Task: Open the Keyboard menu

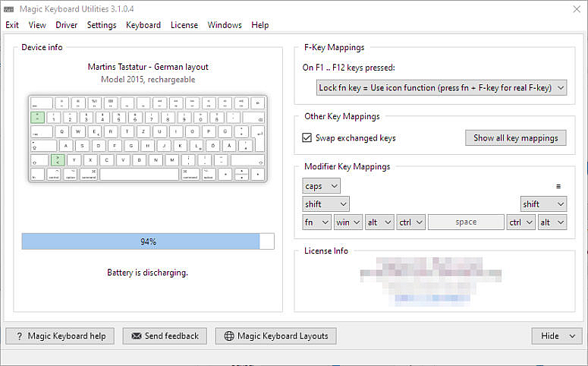Action: pos(143,25)
